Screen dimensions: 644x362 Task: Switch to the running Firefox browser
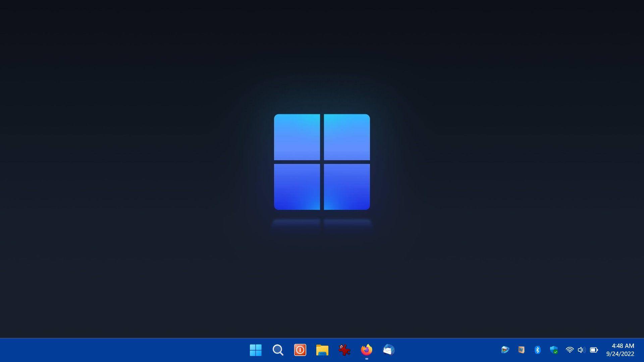click(x=366, y=350)
